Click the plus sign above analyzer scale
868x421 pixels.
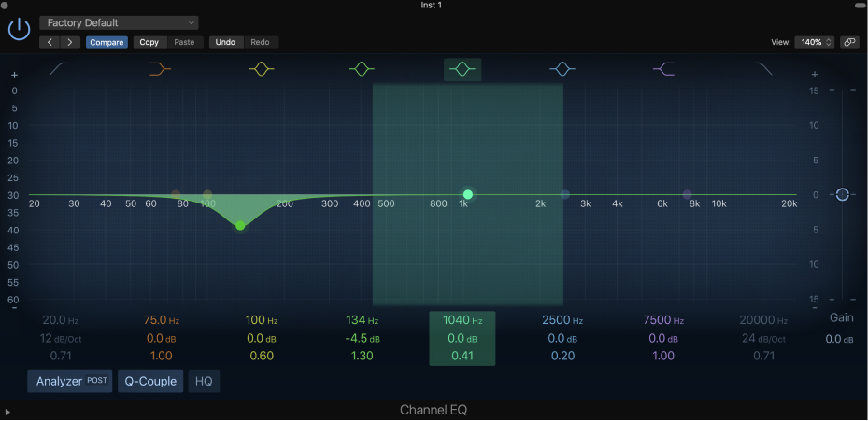pyautogui.click(x=14, y=76)
